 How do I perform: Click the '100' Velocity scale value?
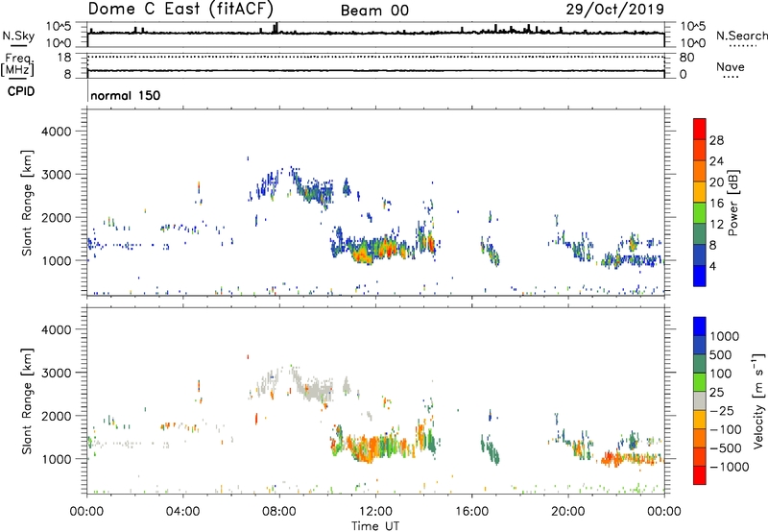coord(721,374)
